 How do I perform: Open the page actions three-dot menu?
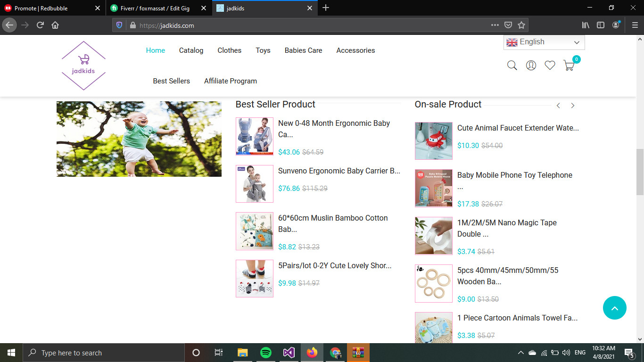point(495,25)
